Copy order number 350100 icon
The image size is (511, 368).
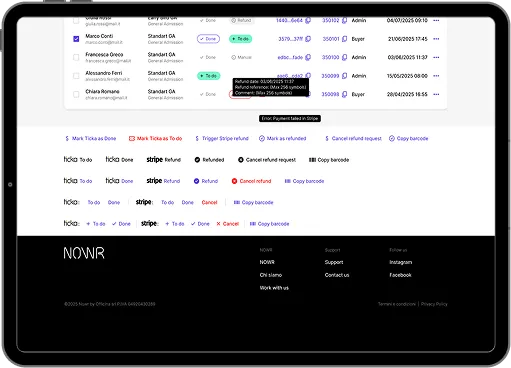click(345, 57)
